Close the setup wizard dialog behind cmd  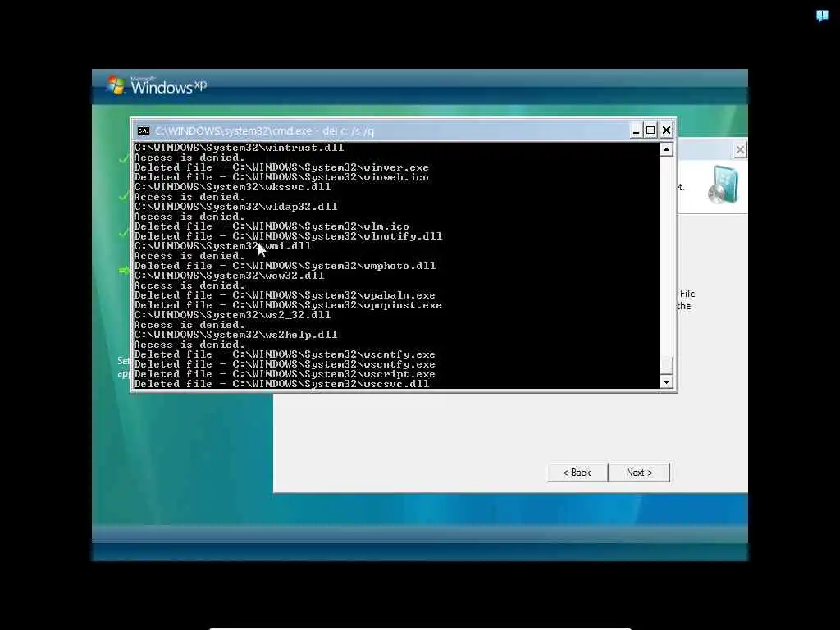point(740,150)
